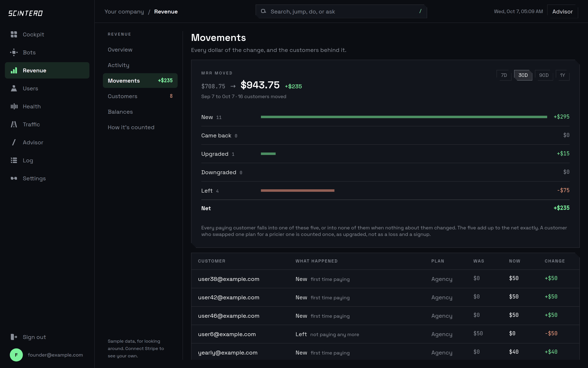Screen dimensions: 588x368
Task: Click the search magnifier icon
Action: pyautogui.click(x=263, y=11)
